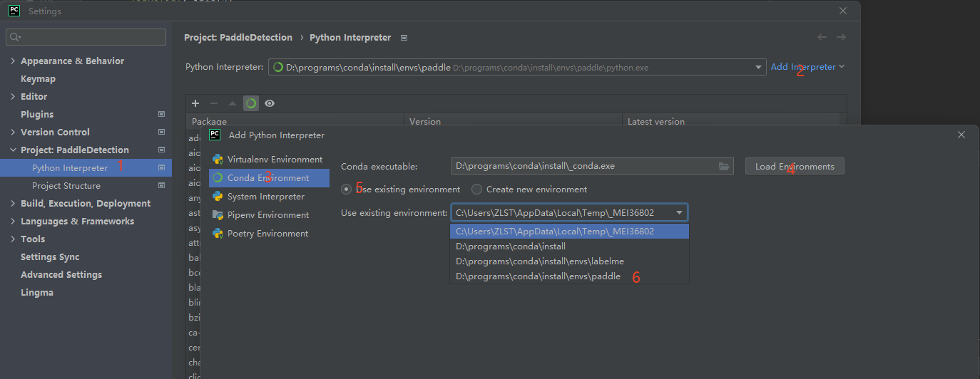Image resolution: width=980 pixels, height=379 pixels.
Task: Select Pipenv Environment in interpreter list
Action: (269, 215)
